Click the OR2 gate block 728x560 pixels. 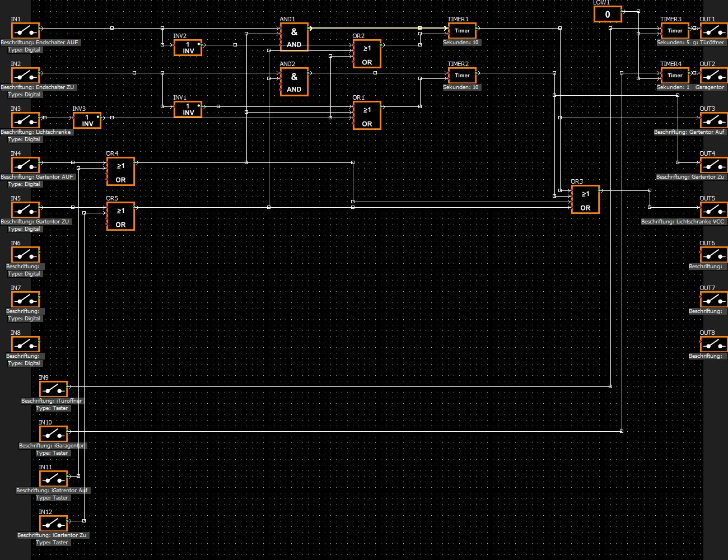(x=367, y=54)
